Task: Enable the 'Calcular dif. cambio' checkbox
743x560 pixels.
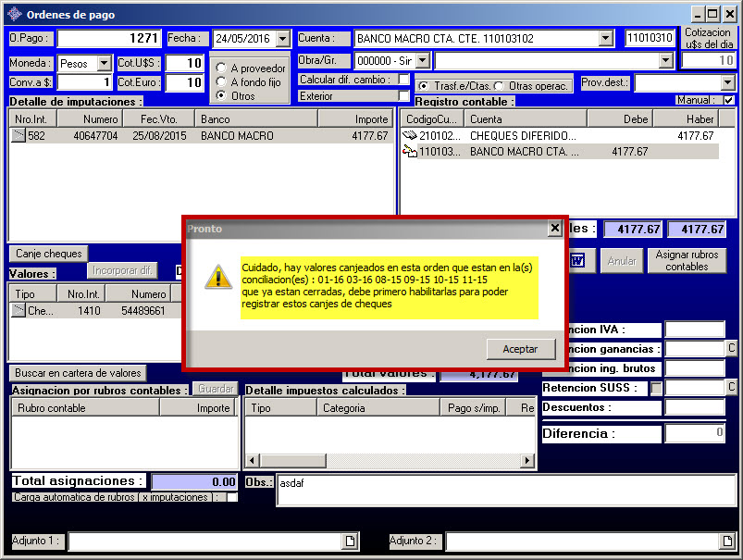Action: 403,80
